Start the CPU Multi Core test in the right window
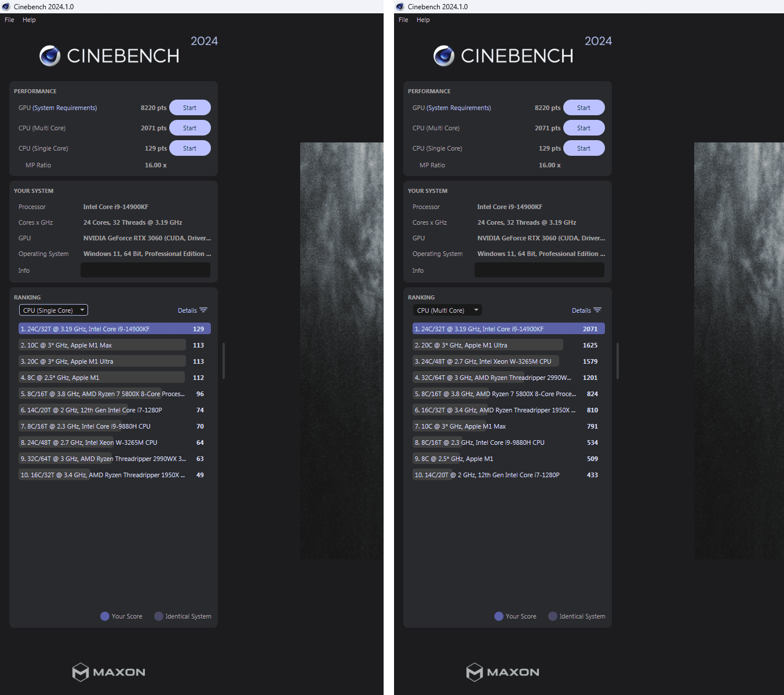Screen dimensions: 784x695 tap(584, 128)
